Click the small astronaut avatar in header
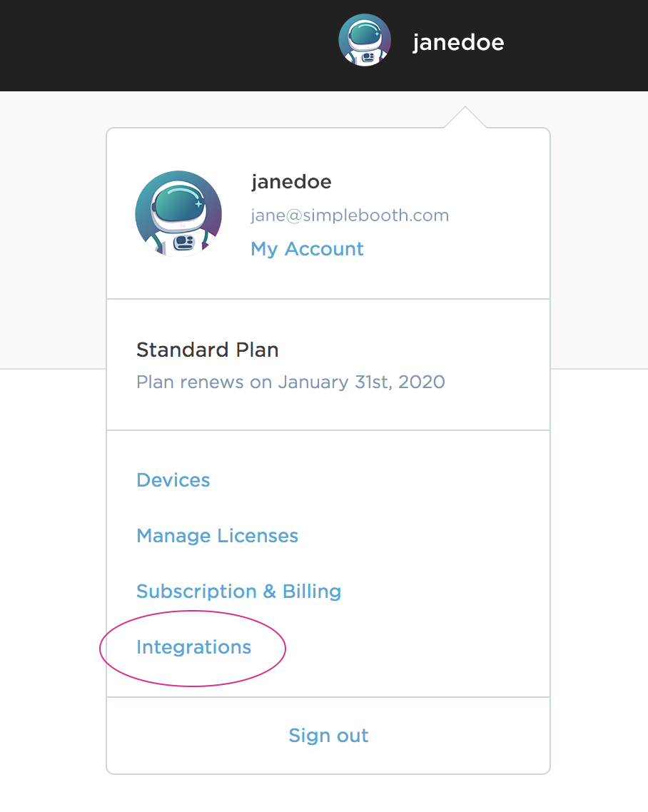Viewport: 648px width, 812px height. pyautogui.click(x=365, y=40)
